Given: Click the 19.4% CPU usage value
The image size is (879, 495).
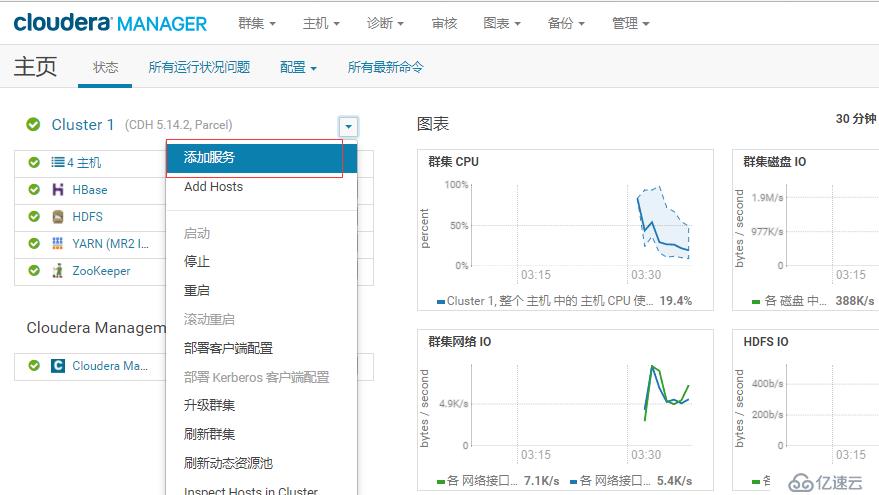Looking at the screenshot, I should tap(676, 301).
